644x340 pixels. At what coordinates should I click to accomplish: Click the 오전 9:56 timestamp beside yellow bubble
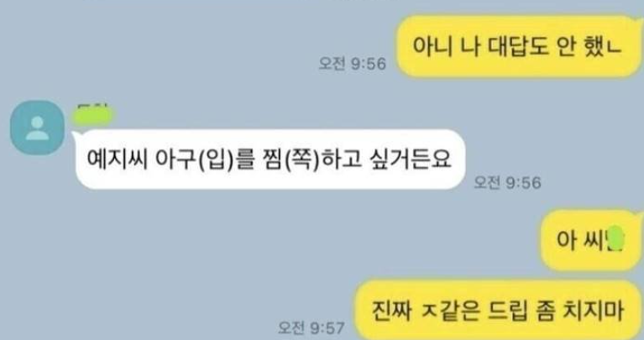[x=353, y=64]
